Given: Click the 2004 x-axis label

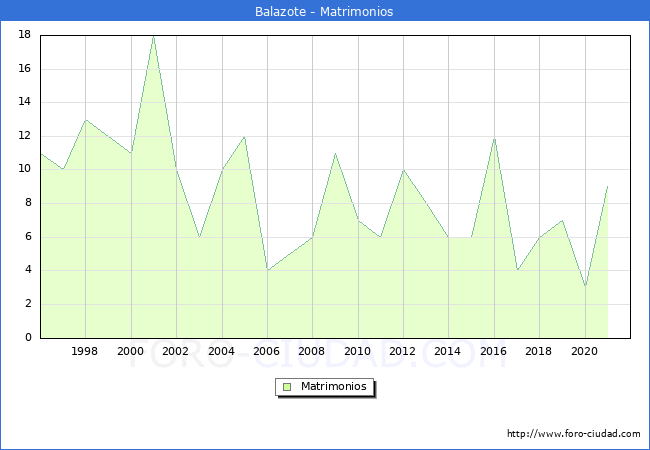Looking at the screenshot, I should 221,351.
